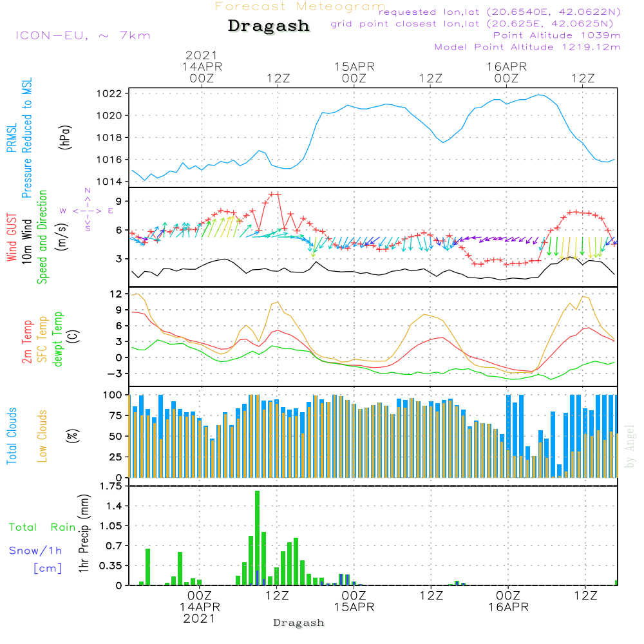The height and width of the screenshot is (644, 644).
Task: Click the '(%)' cloud unit label
Action: coord(72,436)
